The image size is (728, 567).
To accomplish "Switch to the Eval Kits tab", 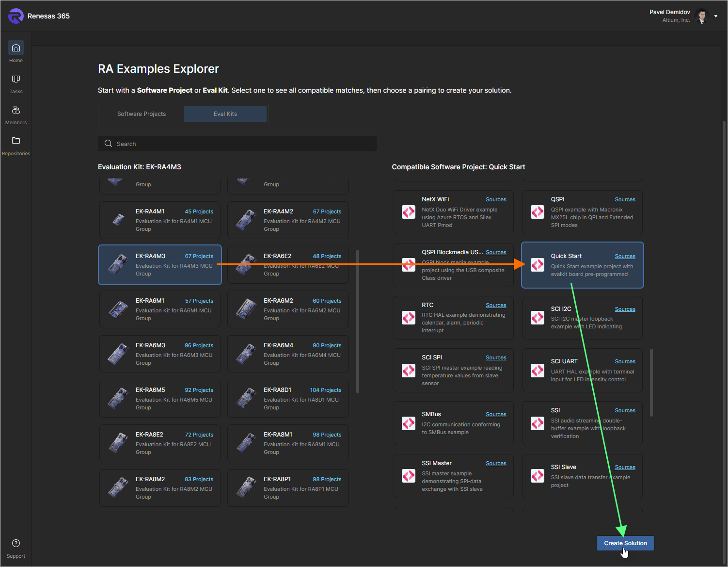I will (x=225, y=114).
